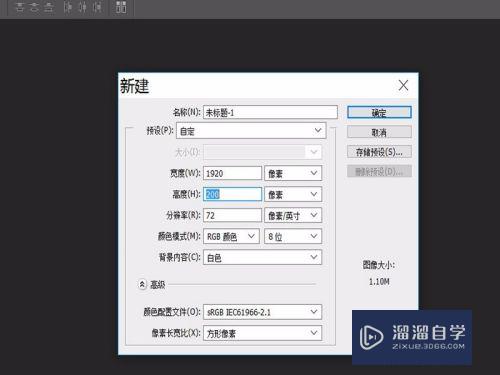Close the 新建 dialog with the X
The image size is (500, 375).
coord(403,85)
